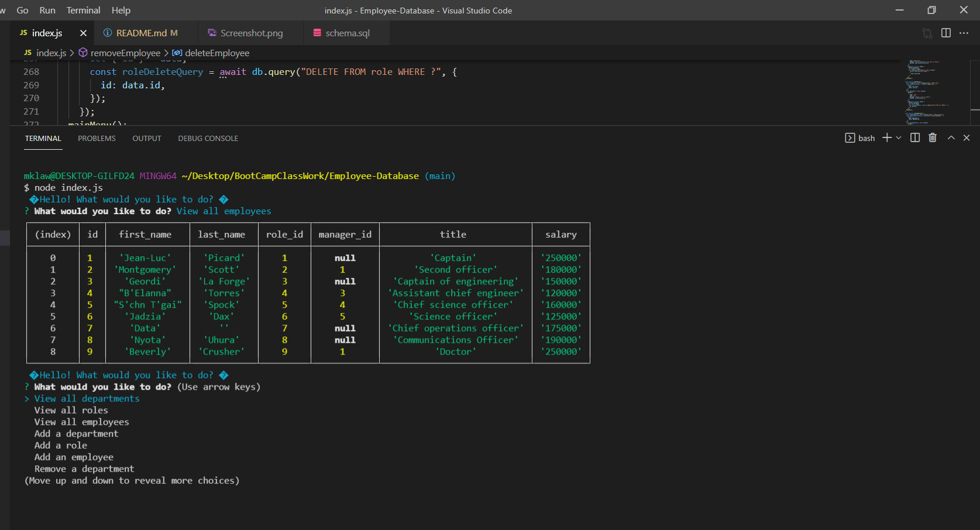The width and height of the screenshot is (980, 530).
Task: Click 'Add a role' menu choice
Action: coord(60,445)
